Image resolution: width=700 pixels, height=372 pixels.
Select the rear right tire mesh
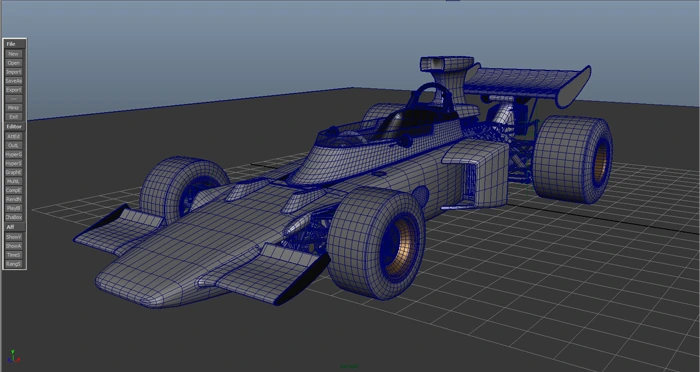point(572,159)
